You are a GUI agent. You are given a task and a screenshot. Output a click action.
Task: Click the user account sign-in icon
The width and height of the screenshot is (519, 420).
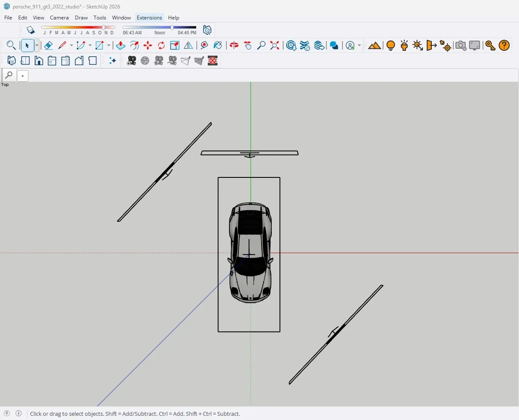pyautogui.click(x=350, y=45)
